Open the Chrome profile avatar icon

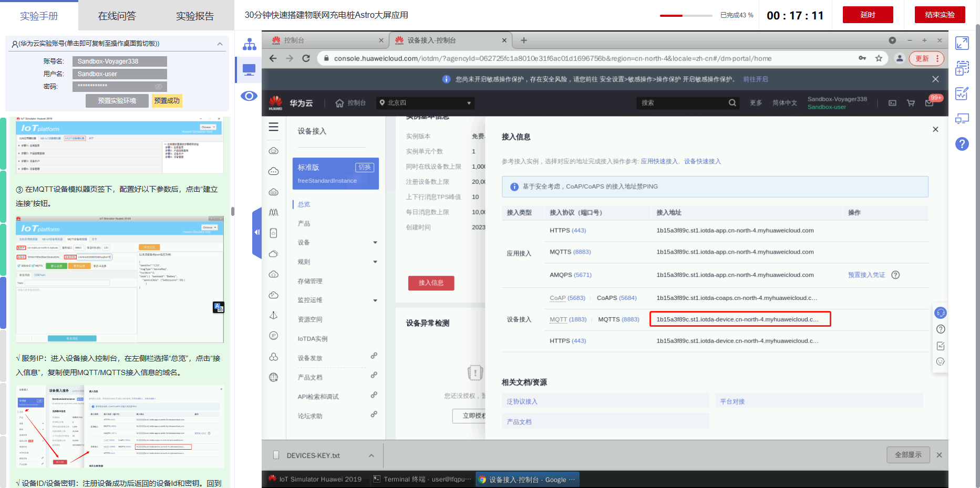[x=900, y=58]
